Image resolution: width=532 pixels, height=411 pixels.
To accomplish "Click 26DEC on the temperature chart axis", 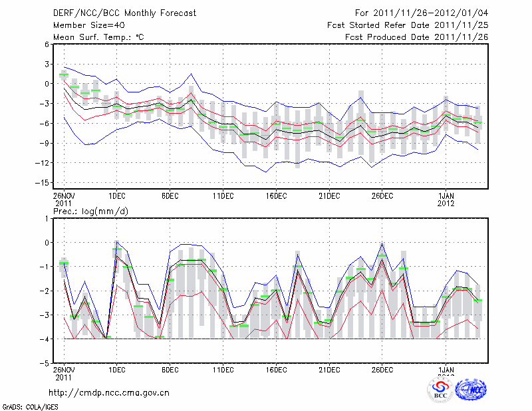I will pos(382,196).
